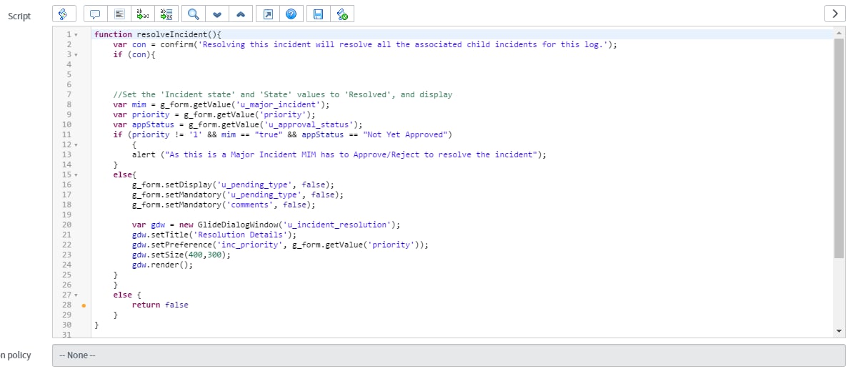Click the 'Script' field label
This screenshot has height=369, width=868.
tap(19, 16)
